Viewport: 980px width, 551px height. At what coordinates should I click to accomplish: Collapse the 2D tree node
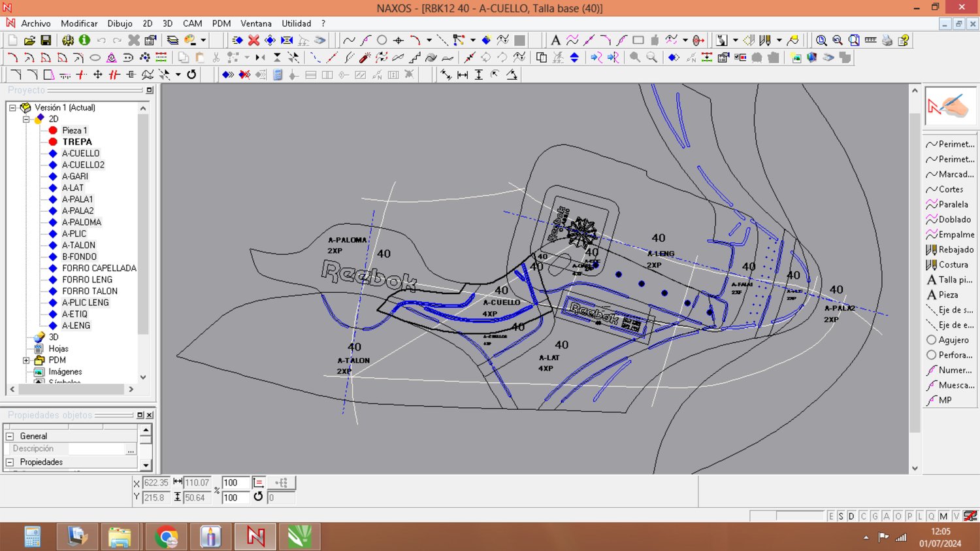pos(26,119)
